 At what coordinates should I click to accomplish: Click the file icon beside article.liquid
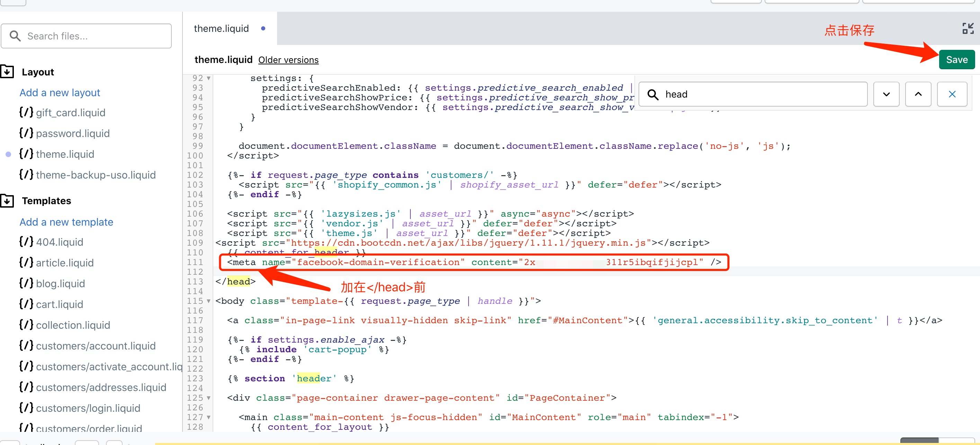click(x=26, y=262)
